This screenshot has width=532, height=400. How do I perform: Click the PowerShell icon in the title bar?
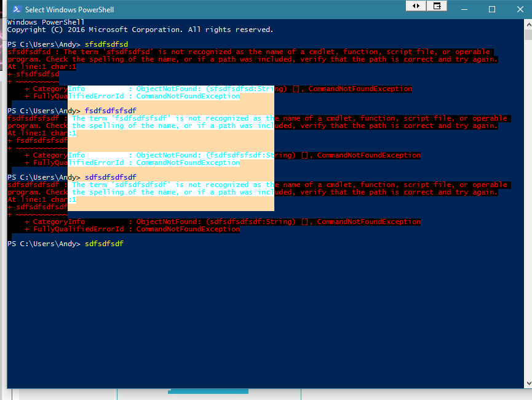point(17,9)
